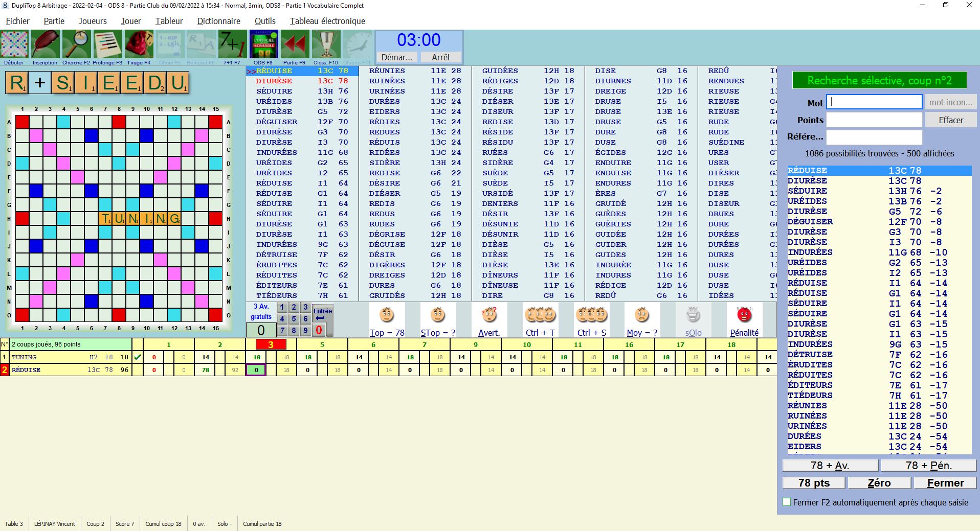
Task: Select the Prolonge F3 icon
Action: tap(107, 45)
